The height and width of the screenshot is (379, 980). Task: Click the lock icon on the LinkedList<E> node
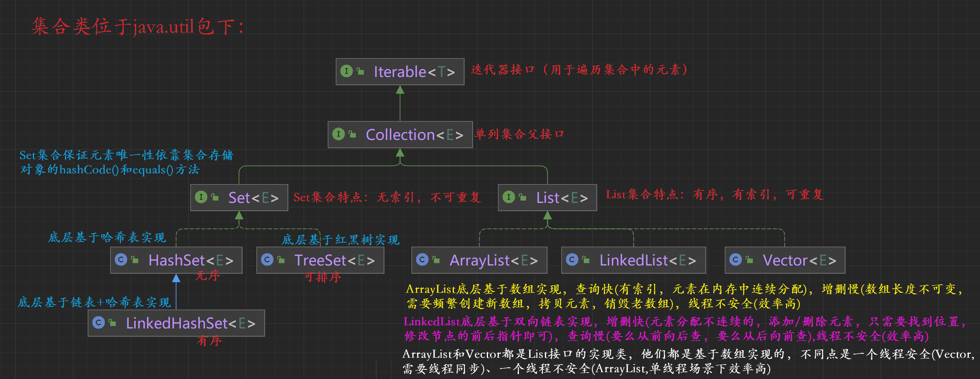(x=586, y=259)
